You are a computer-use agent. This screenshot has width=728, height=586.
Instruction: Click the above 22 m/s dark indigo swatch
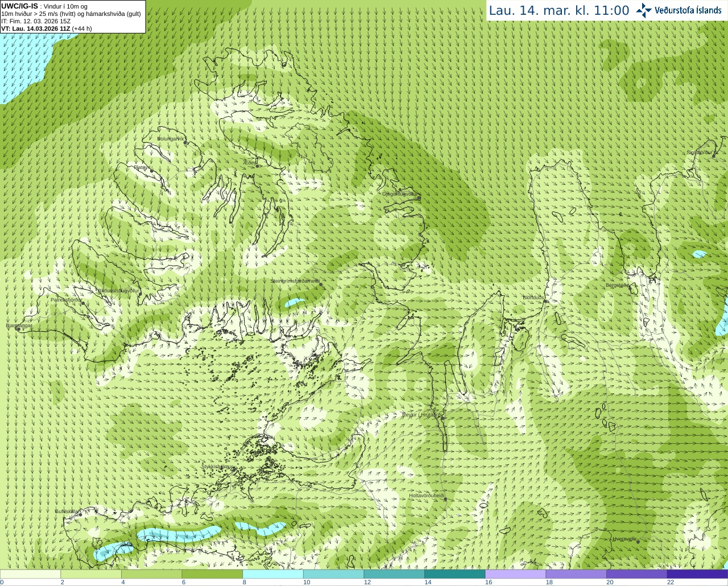click(x=697, y=574)
